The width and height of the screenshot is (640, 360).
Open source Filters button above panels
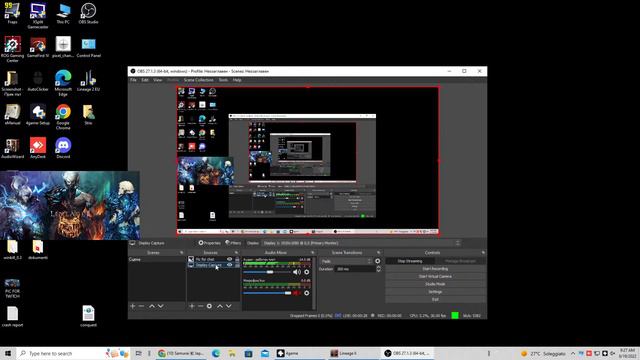coord(233,243)
